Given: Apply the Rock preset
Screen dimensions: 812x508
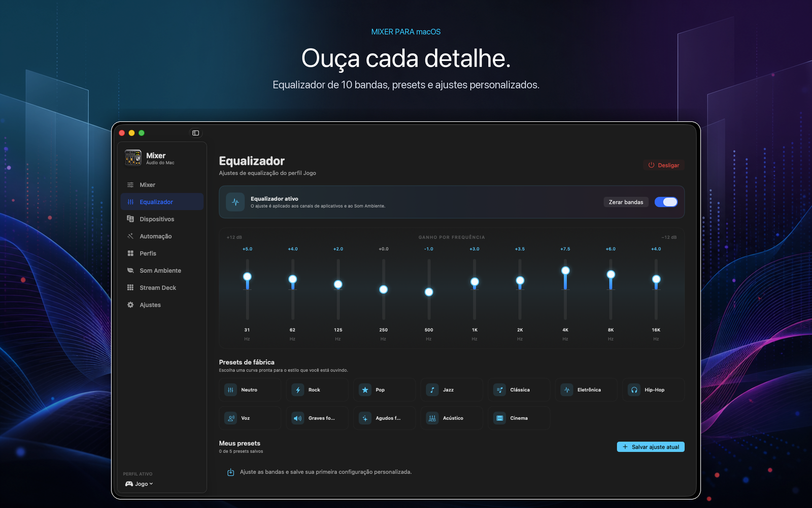Looking at the screenshot, I should point(317,390).
